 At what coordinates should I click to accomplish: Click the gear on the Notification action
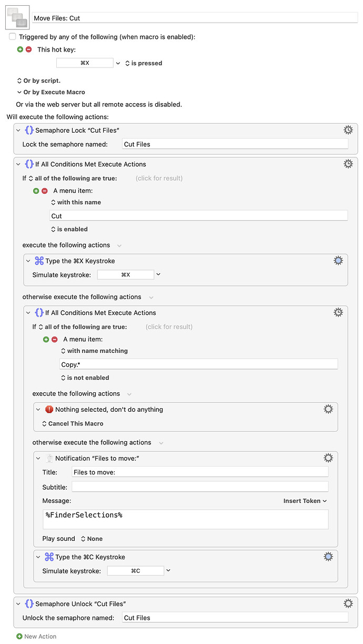coord(328,458)
